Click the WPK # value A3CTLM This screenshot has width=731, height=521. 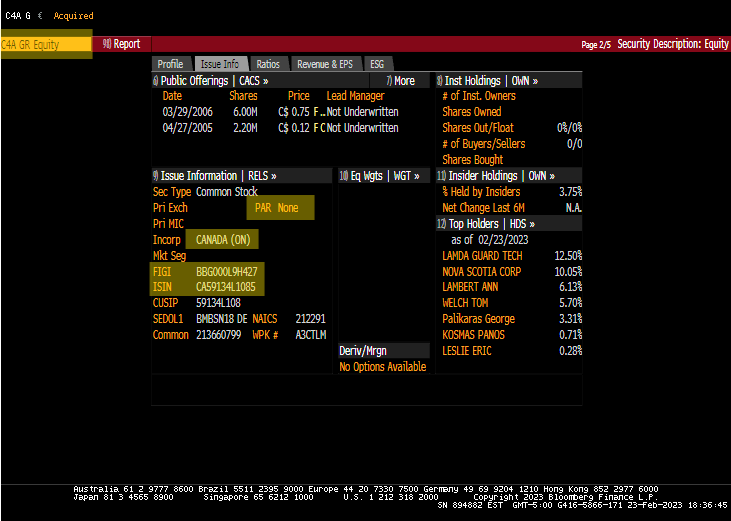[311, 335]
